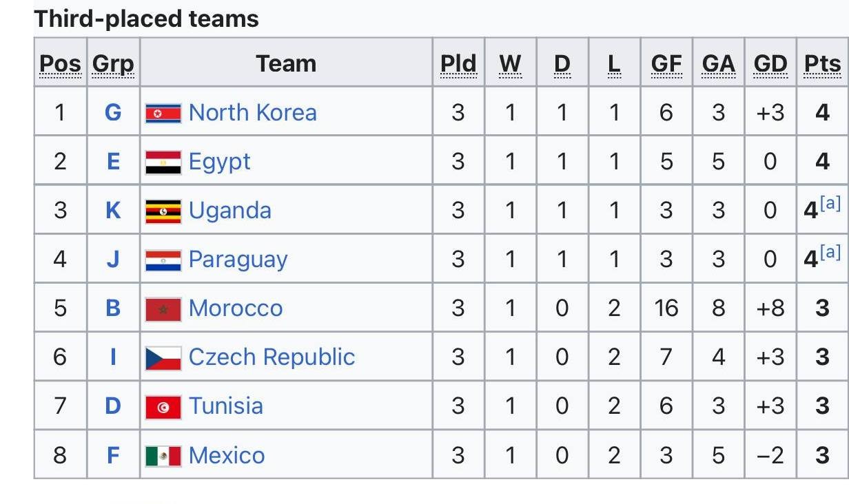Screen dimensions: 849x504
Task: Click the GD column header abbreviation
Action: [770, 63]
